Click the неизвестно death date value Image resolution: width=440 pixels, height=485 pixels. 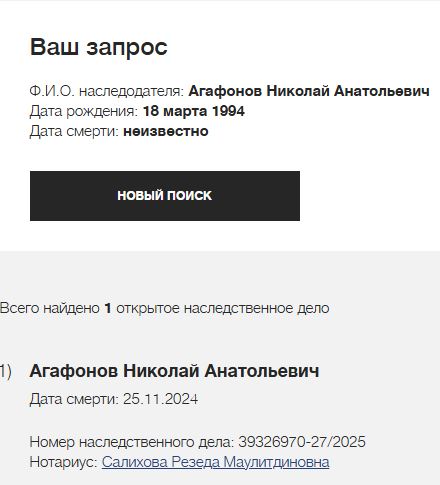[x=166, y=131]
